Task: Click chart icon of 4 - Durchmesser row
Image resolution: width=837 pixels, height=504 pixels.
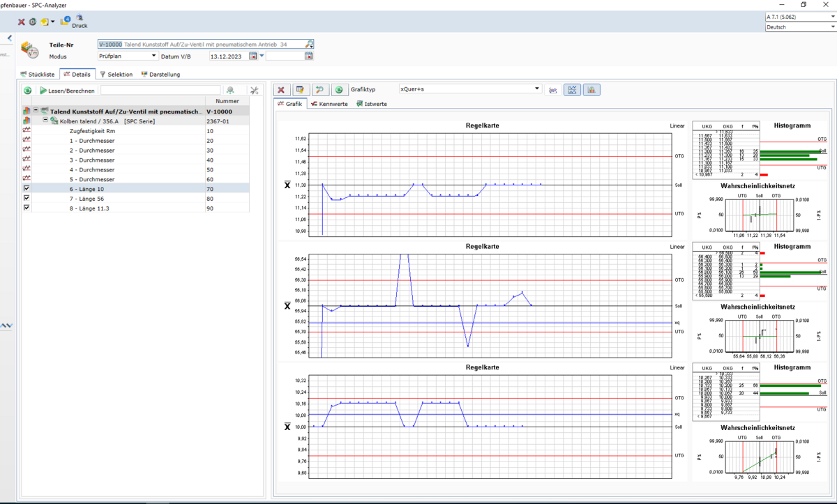Action: 27,169
